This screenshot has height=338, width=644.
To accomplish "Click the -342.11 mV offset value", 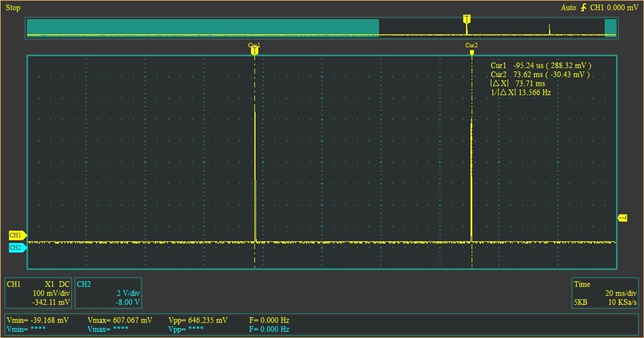I will (51, 302).
